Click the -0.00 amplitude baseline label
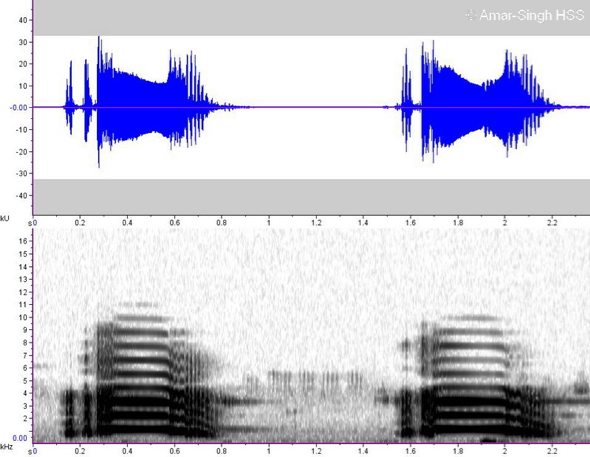 tap(19, 108)
